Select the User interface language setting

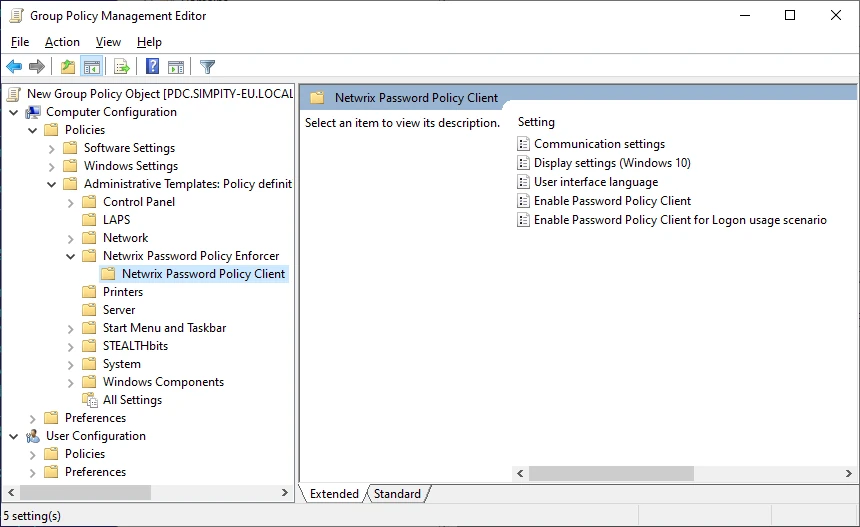pos(596,182)
